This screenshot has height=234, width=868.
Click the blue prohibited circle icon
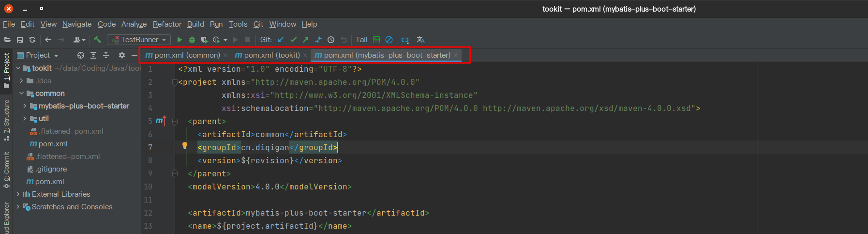(389, 40)
